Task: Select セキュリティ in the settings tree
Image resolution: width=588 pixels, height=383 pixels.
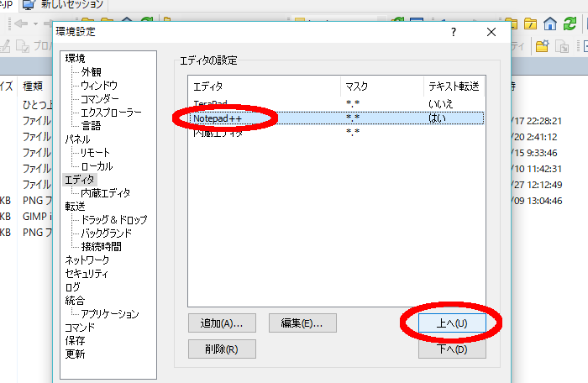Action: pyautogui.click(x=87, y=274)
